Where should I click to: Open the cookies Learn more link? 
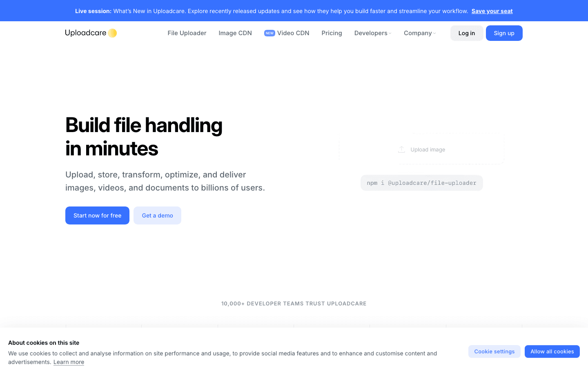pos(69,362)
